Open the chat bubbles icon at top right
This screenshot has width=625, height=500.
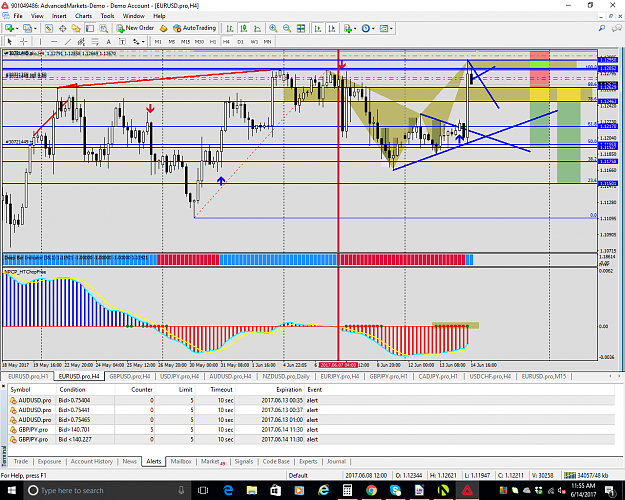point(617,28)
